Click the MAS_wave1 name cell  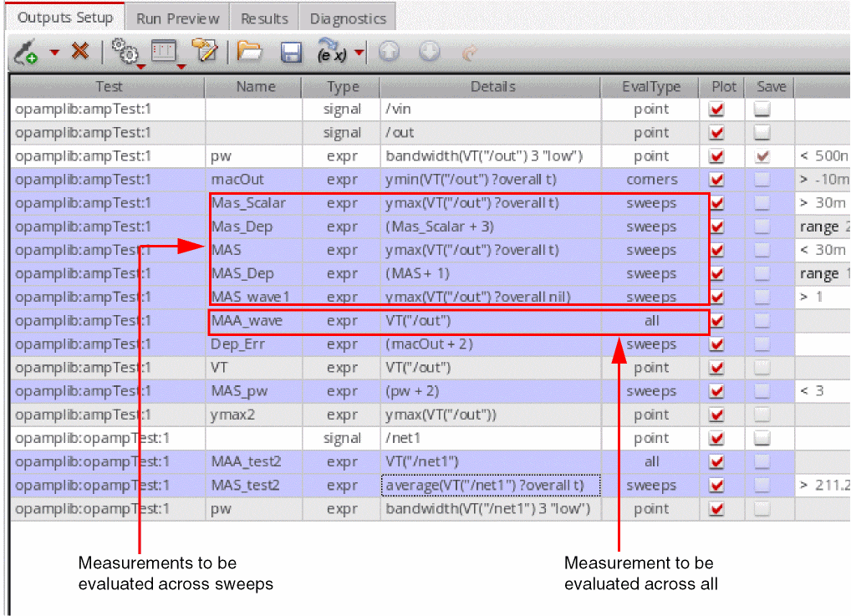(254, 298)
